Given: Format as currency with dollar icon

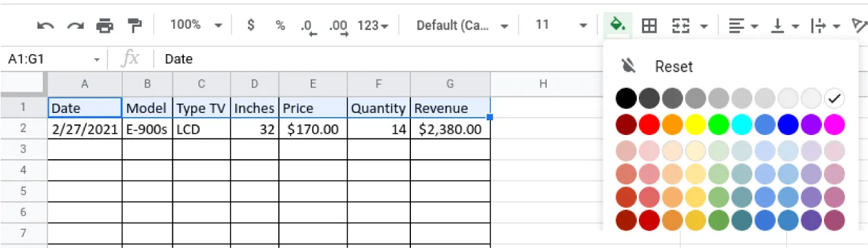Looking at the screenshot, I should click(x=251, y=25).
